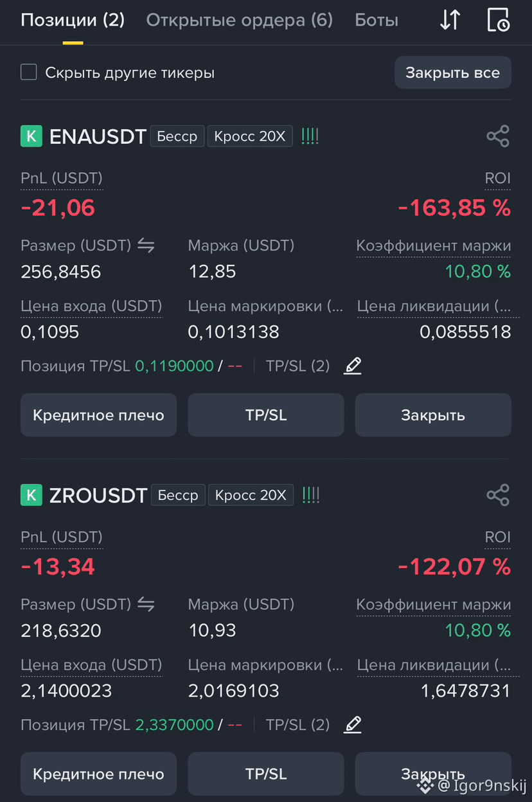Open the ENAUSDT pair name
The image size is (532, 802).
pos(98,137)
